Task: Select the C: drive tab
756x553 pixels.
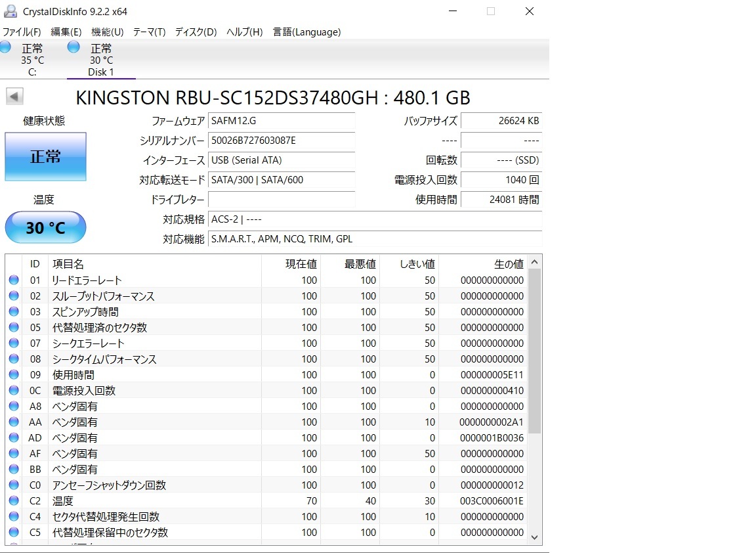Action: (32, 60)
